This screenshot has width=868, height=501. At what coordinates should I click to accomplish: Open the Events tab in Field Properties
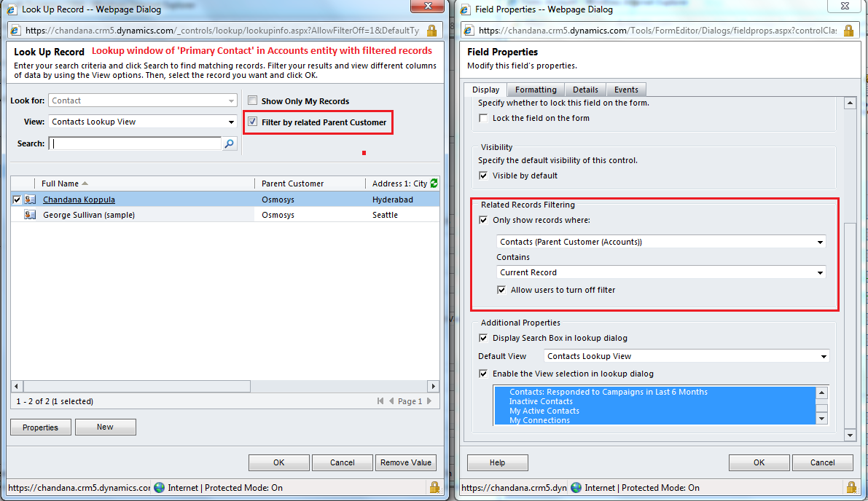coord(626,89)
